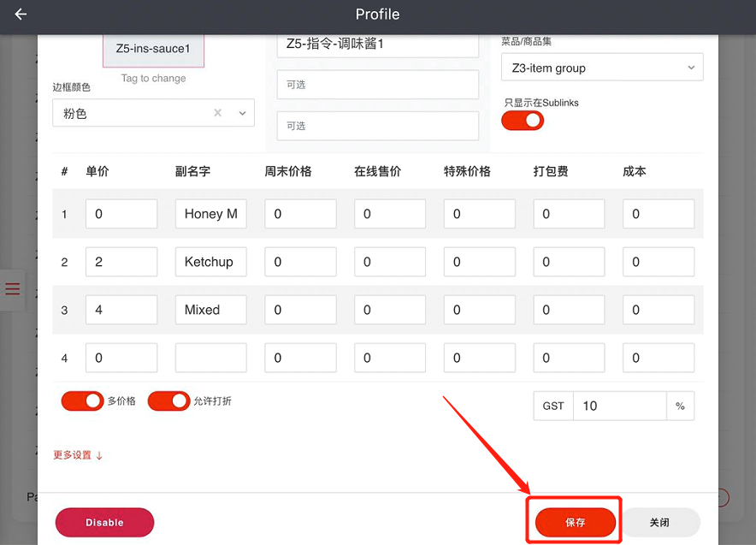Edit row 3 单价 field showing 4
756x545 pixels.
(121, 310)
